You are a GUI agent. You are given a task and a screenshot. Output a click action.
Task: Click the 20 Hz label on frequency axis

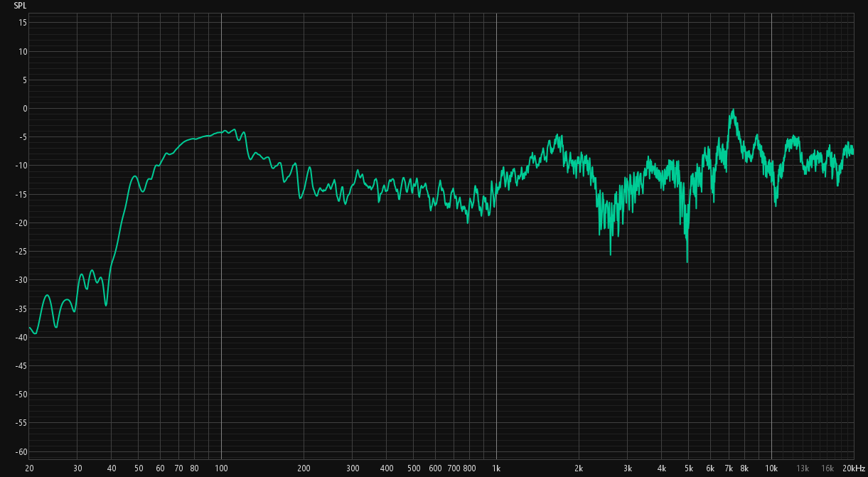coord(29,468)
